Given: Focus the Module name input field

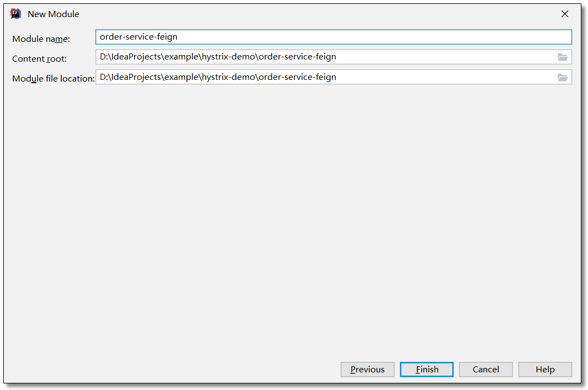Looking at the screenshot, I should [x=333, y=37].
